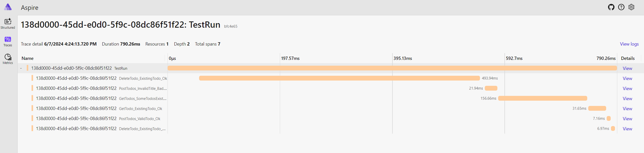644x153 pixels.
Task: Open the GitHub repository icon
Action: (x=611, y=7)
